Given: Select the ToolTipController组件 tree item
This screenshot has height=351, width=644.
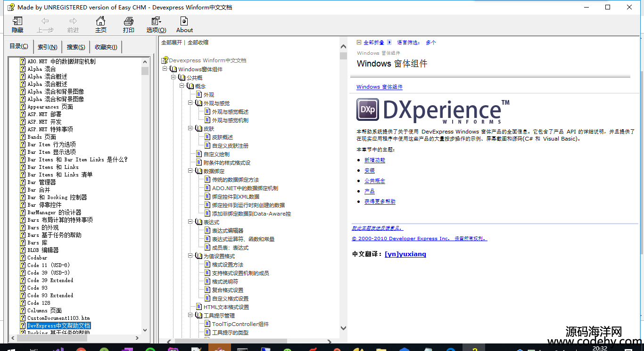Looking at the screenshot, I should 240,324.
